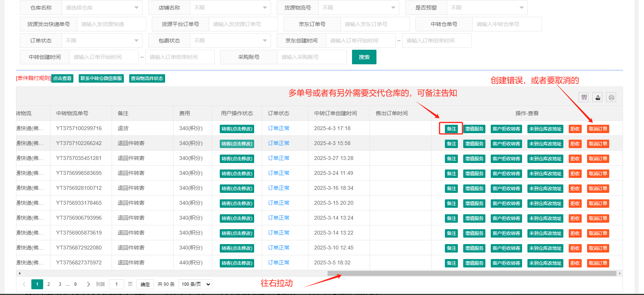Open the column filter grid icon

(x=584, y=98)
